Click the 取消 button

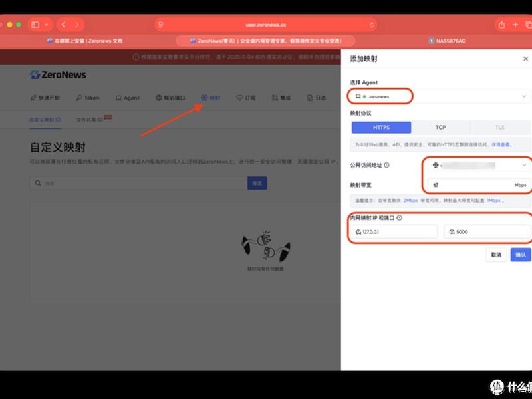496,255
